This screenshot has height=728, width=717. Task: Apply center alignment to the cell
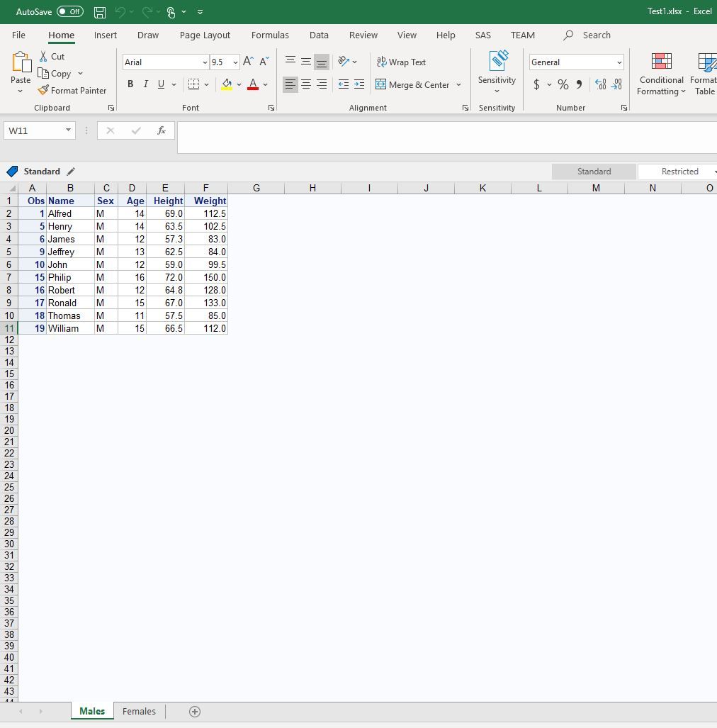point(306,84)
